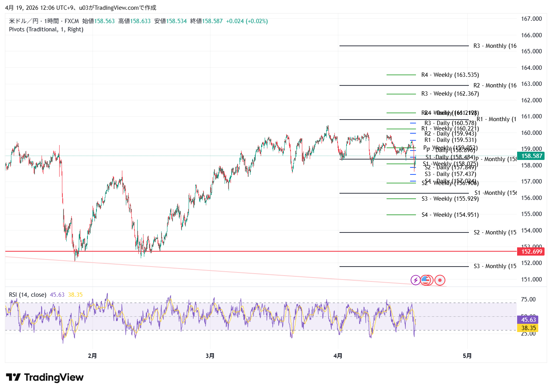Click the R4 - Weekly (163.535) pivot label
The width and height of the screenshot is (552, 392).
[x=450, y=75]
